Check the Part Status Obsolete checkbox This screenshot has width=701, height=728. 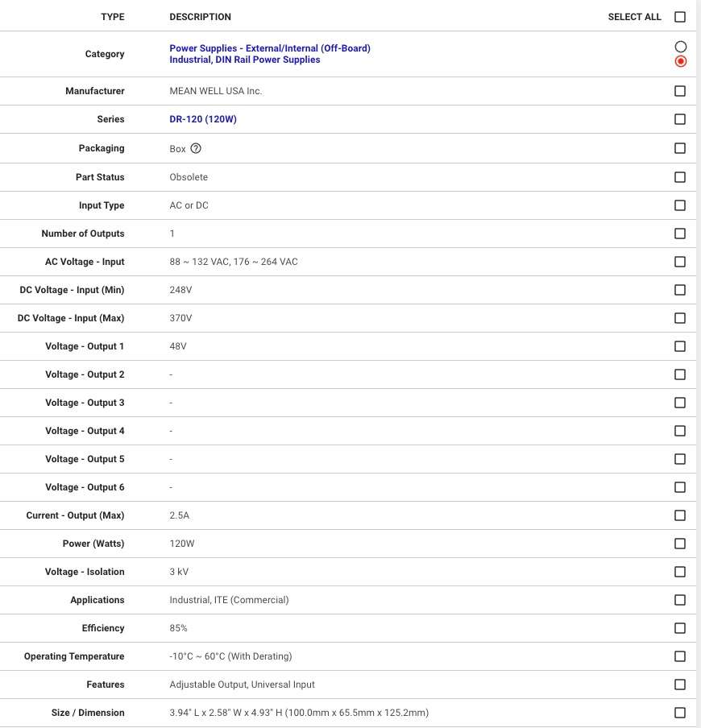[680, 177]
